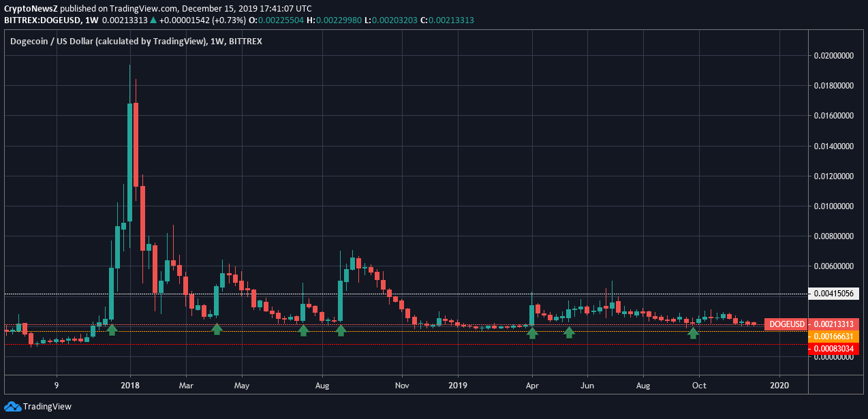Click the 0.00600000 price axis label
Image resolution: width=868 pixels, height=419 pixels.
(835, 266)
